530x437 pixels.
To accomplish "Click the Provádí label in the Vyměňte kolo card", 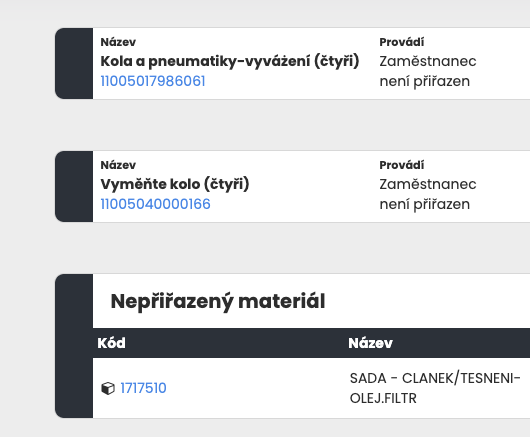I will coord(402,165).
